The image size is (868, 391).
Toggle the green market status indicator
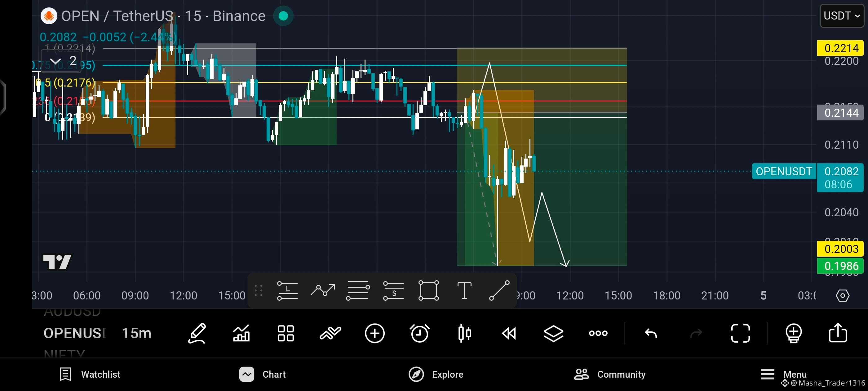point(283,16)
